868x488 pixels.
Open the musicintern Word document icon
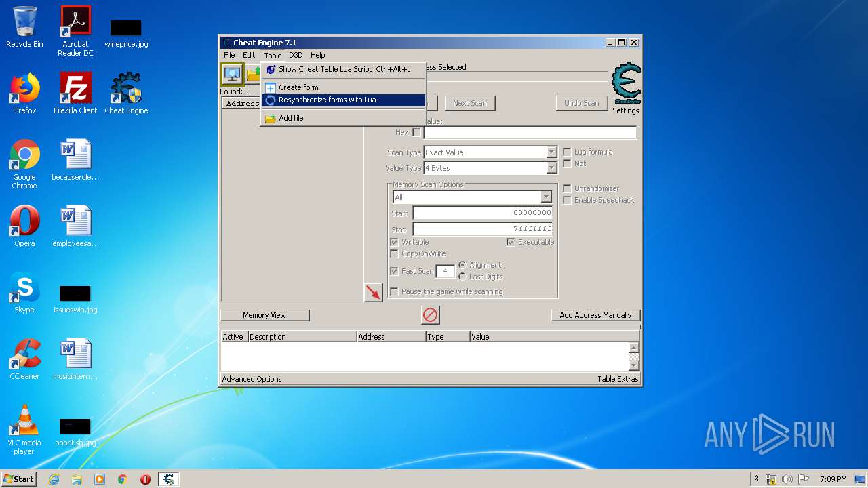coord(75,359)
